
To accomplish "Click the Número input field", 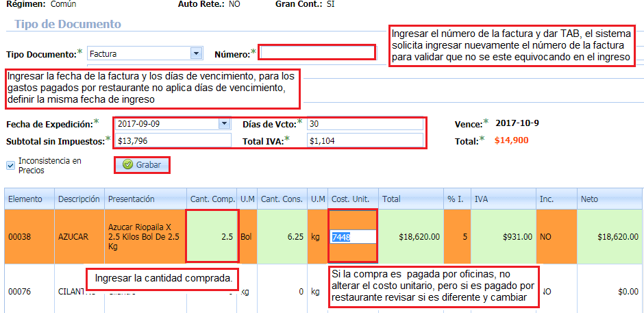I will point(317,53).
